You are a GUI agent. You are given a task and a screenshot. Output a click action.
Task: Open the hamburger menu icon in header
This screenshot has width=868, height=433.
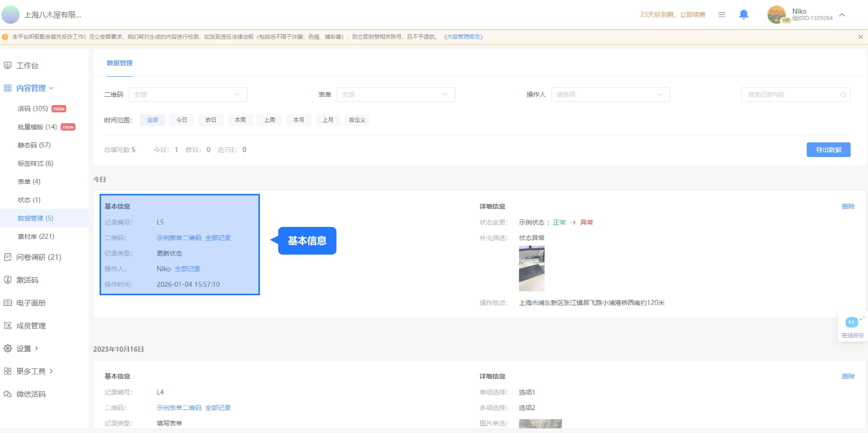[721, 15]
